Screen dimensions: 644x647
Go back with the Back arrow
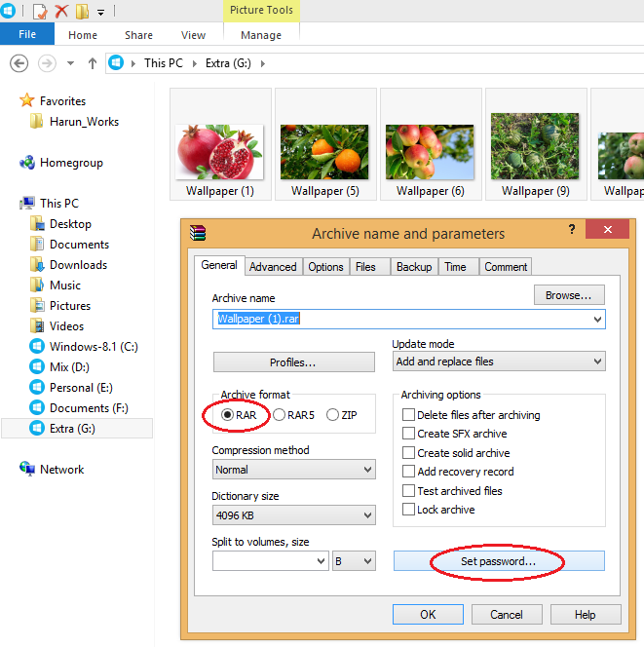pyautogui.click(x=19, y=63)
